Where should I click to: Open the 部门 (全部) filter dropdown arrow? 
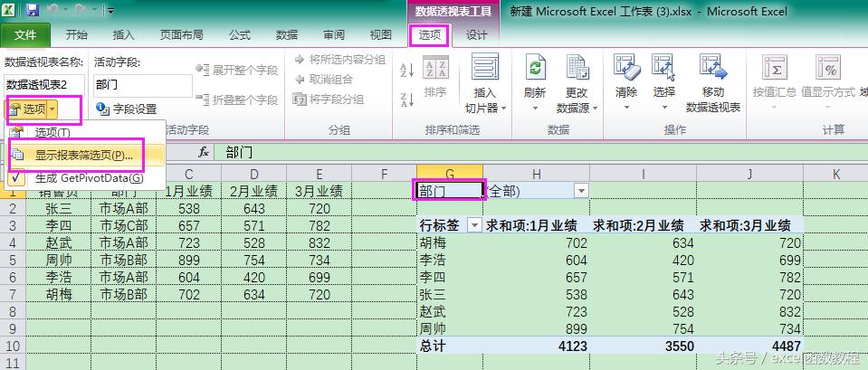pos(581,192)
